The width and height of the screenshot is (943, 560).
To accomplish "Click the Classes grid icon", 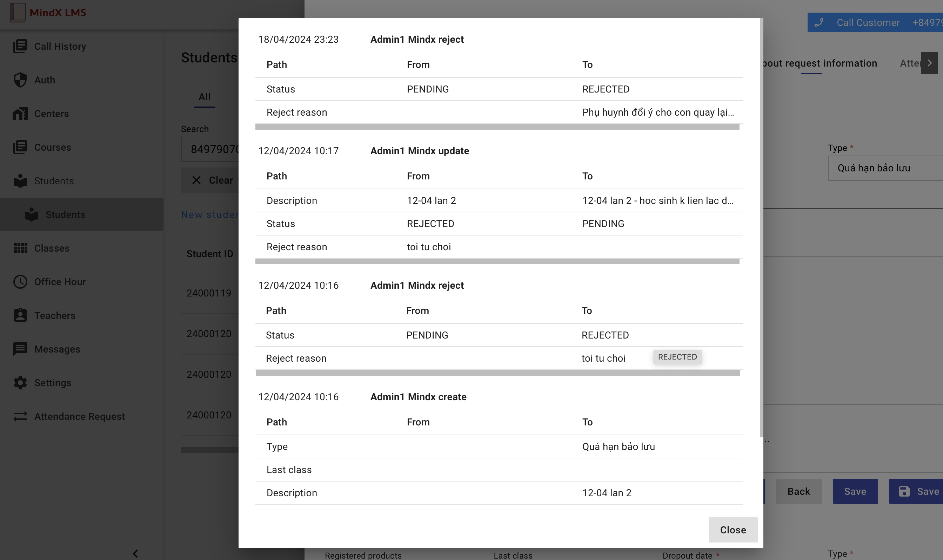I will pos(20,248).
